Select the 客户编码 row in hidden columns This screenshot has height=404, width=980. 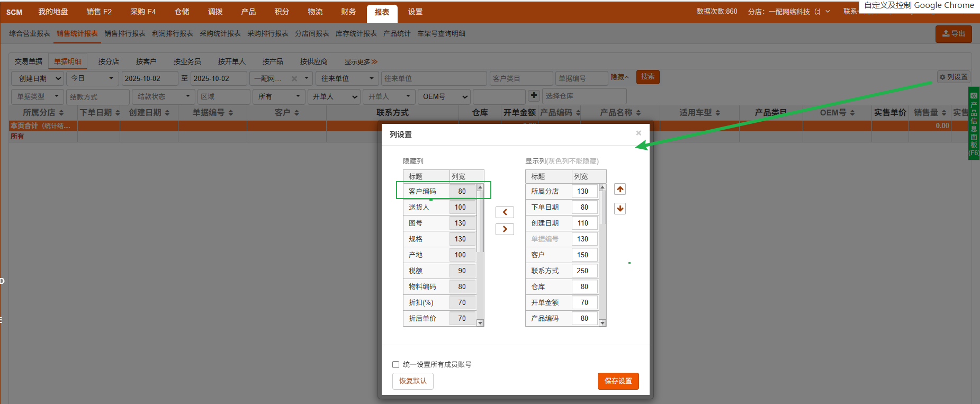422,192
